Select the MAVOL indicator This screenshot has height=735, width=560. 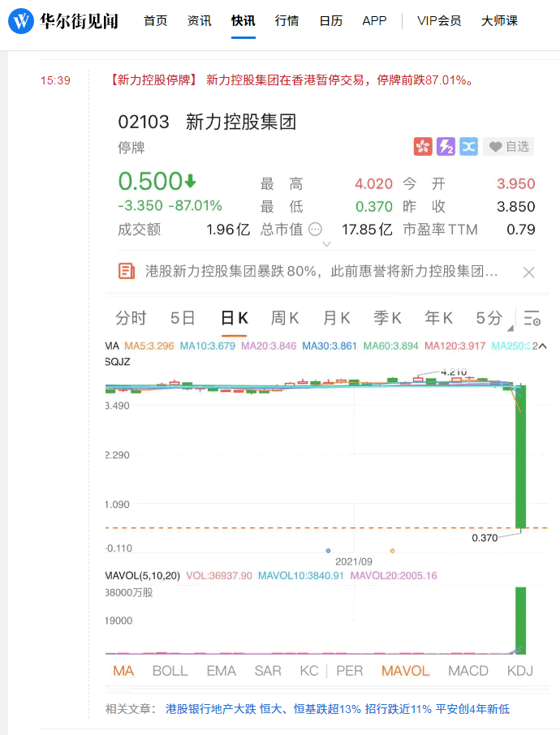click(405, 671)
